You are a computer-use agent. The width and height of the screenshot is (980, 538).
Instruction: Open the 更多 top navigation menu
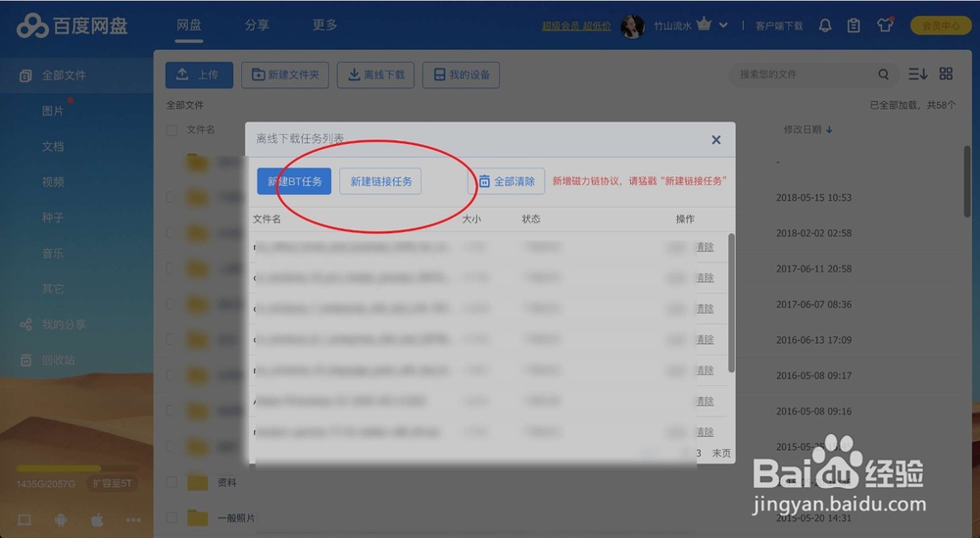tap(325, 25)
